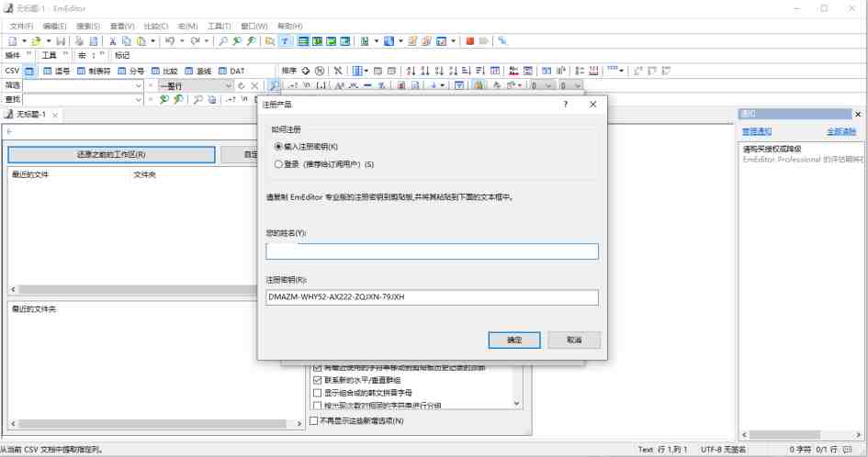Viewport: 868px width, 457px height.
Task: Toggle the partially hidden top checkbox in options list
Action: point(317,367)
